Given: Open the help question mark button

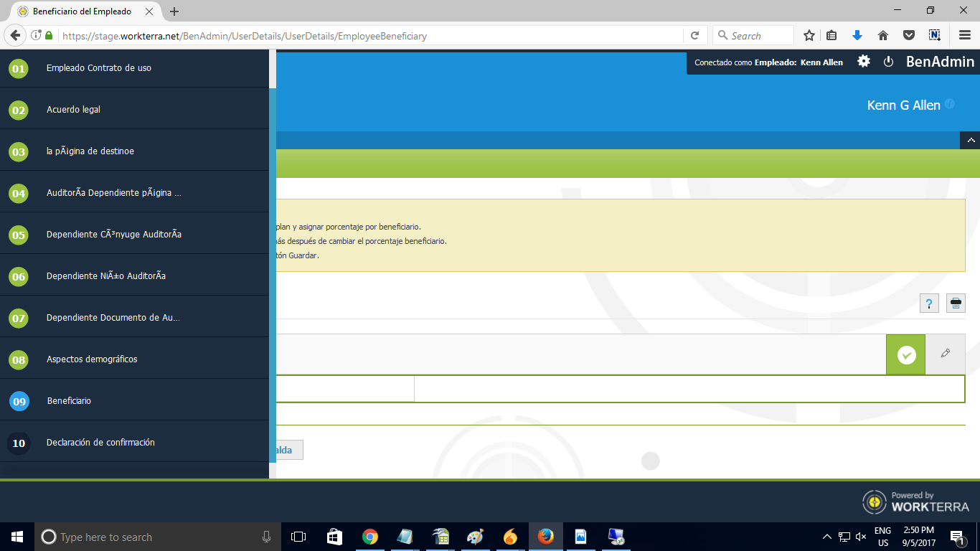Looking at the screenshot, I should 929,303.
